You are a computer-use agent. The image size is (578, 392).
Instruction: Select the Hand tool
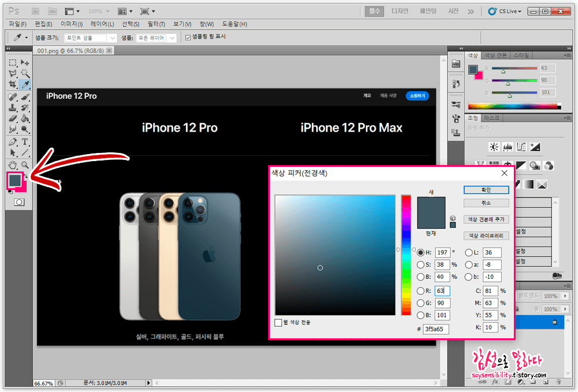pos(13,165)
